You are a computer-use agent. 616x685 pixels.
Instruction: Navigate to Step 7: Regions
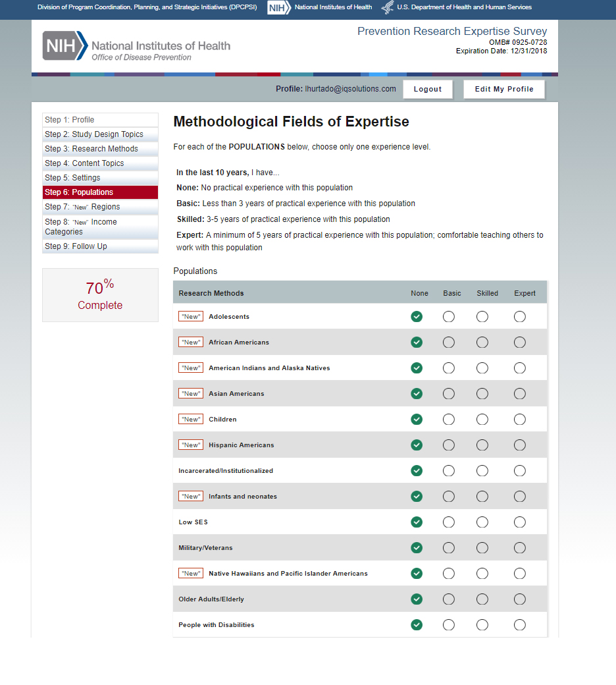[x=100, y=207]
